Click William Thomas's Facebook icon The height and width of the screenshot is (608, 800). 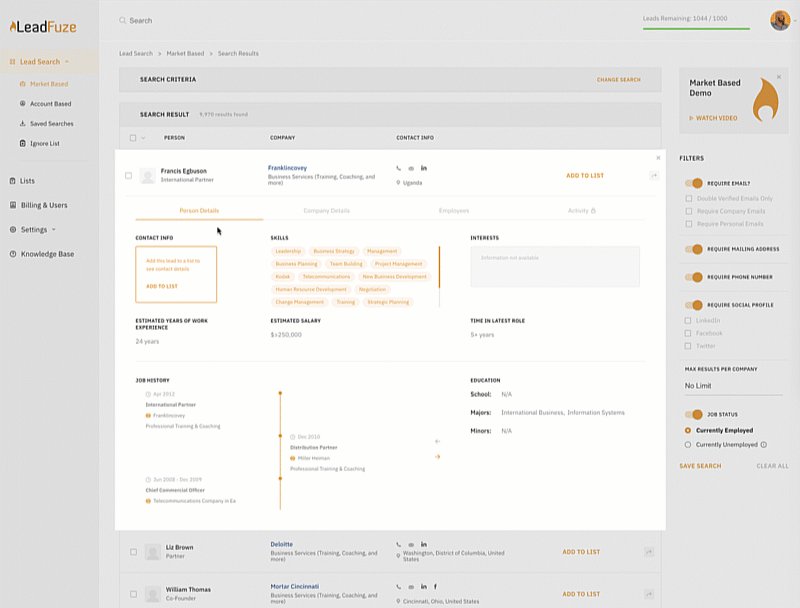[435, 587]
